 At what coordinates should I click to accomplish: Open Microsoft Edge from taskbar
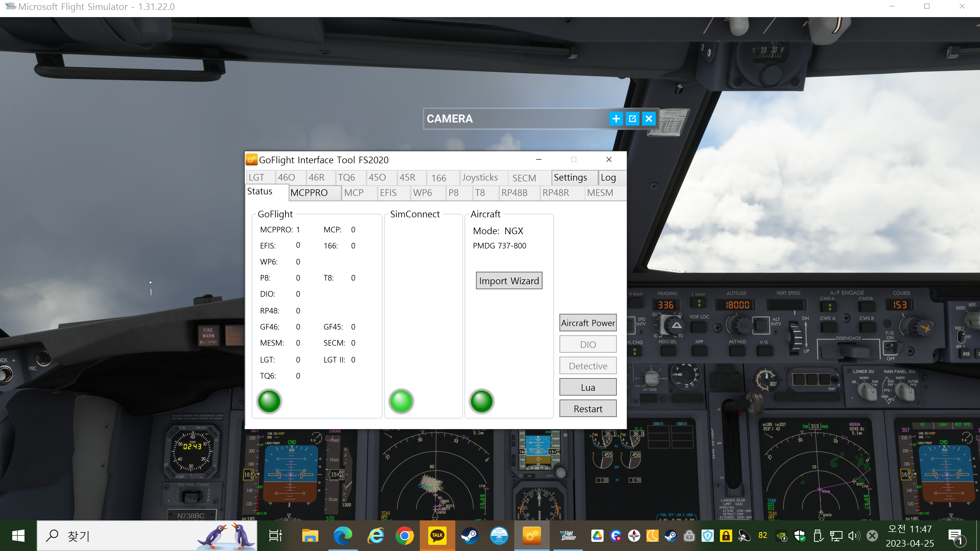(343, 536)
